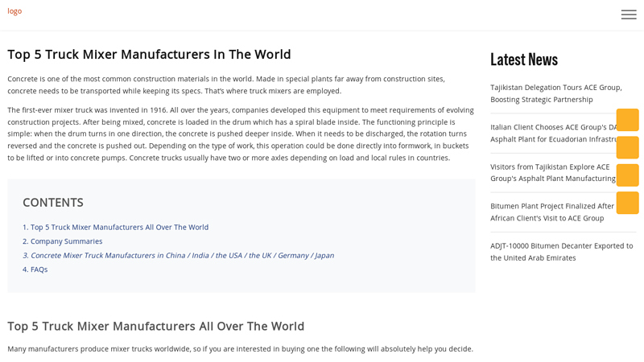Click the logo in the header

click(x=14, y=11)
